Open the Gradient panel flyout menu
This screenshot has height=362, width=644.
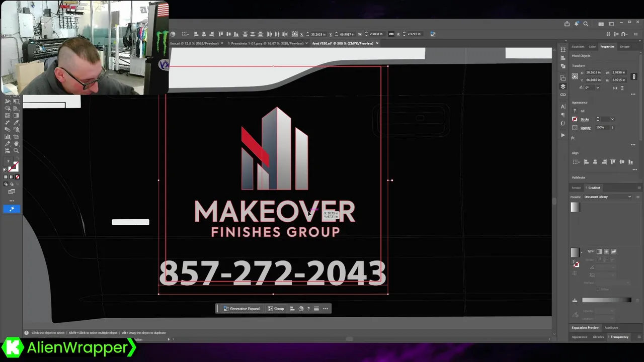[x=639, y=188]
